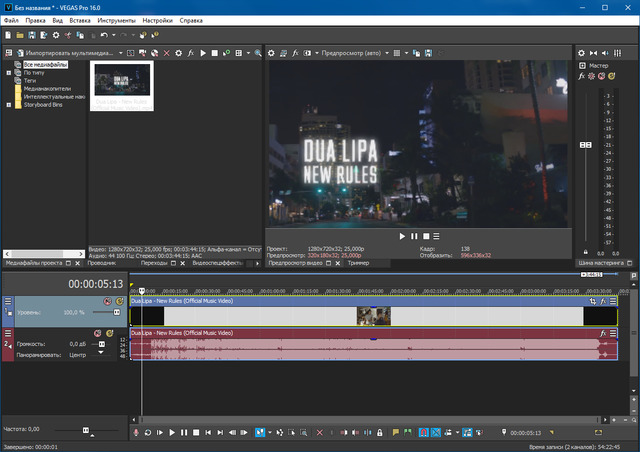Open the Инструменты menu
This screenshot has height=452, width=640.
[115, 20]
